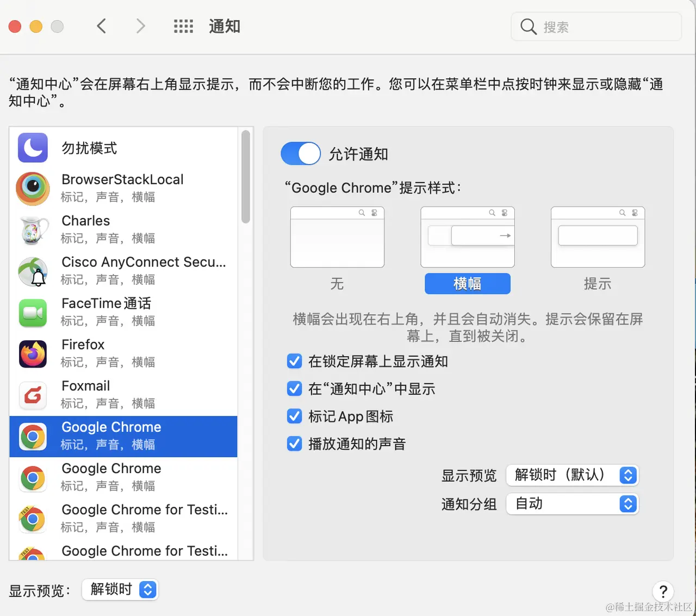Select the Cisco AnyConnect icon
The width and height of the screenshot is (696, 616).
33,271
